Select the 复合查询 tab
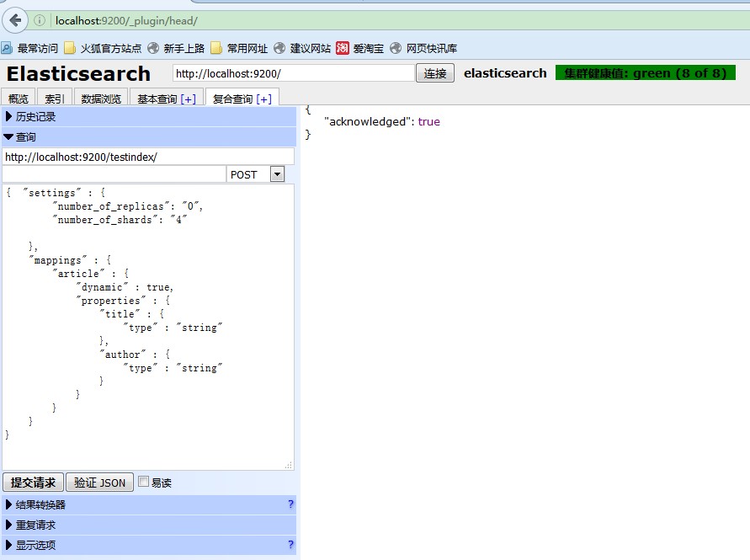The image size is (750, 560). click(x=232, y=99)
